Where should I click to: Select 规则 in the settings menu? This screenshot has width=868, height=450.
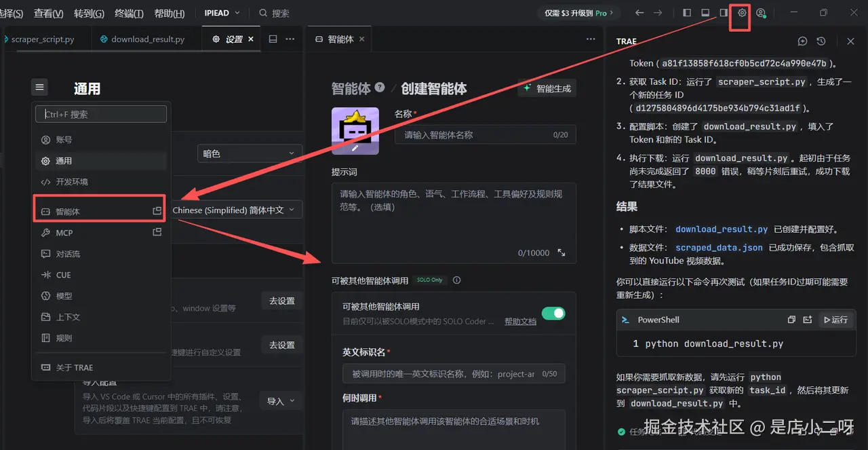100,337
